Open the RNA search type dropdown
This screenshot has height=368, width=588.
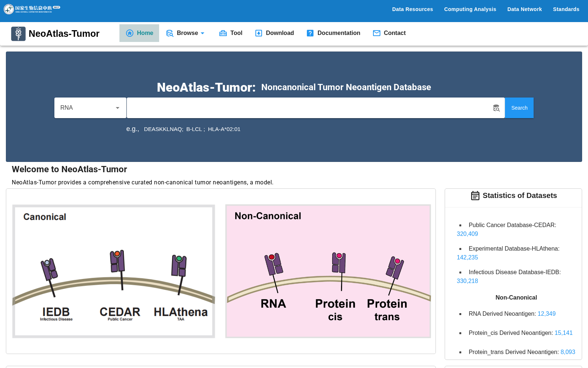(x=90, y=108)
